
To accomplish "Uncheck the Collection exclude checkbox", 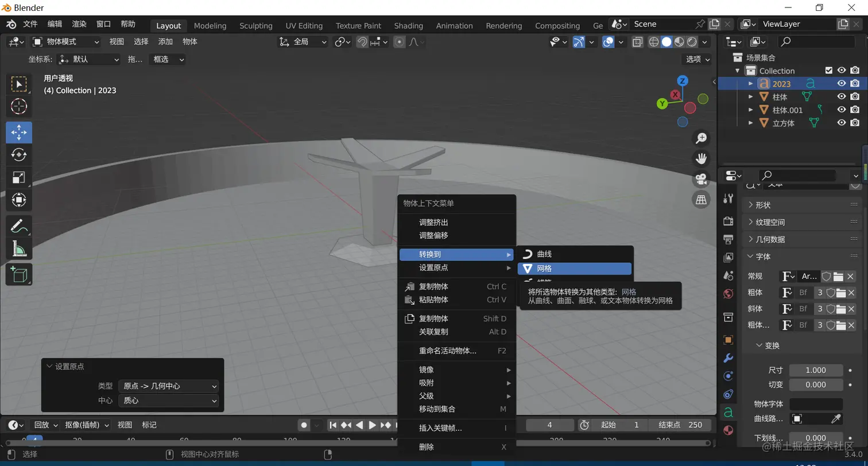I will tap(828, 71).
